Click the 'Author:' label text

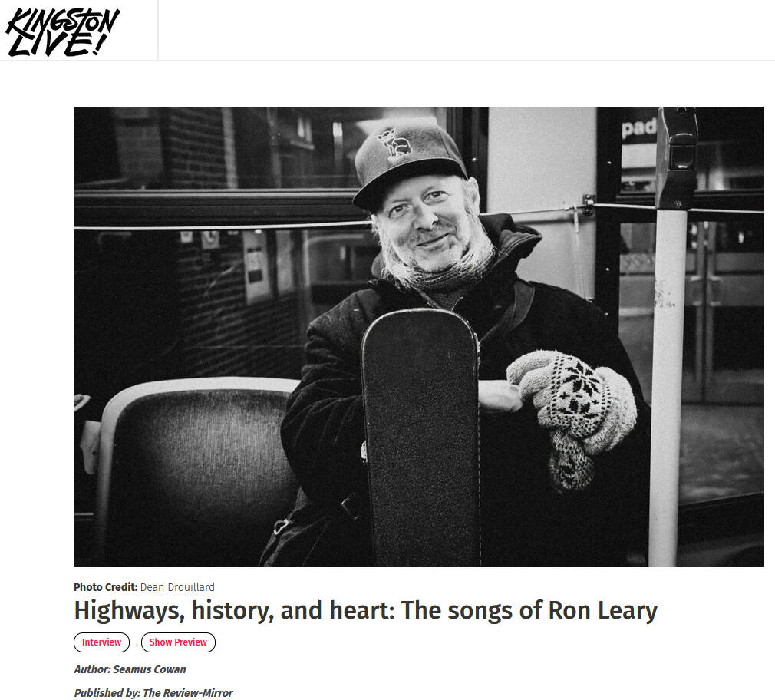point(92,669)
